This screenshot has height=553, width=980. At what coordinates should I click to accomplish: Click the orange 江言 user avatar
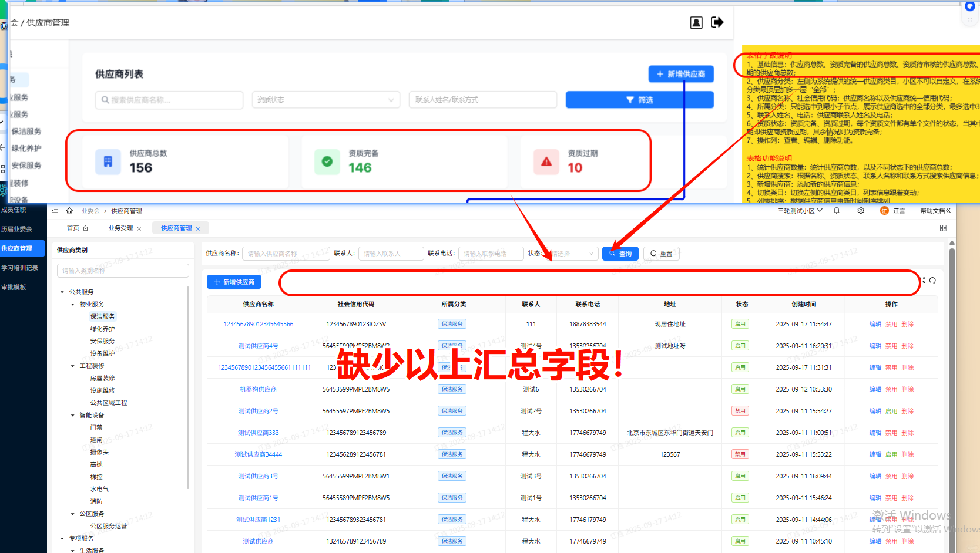click(x=884, y=211)
